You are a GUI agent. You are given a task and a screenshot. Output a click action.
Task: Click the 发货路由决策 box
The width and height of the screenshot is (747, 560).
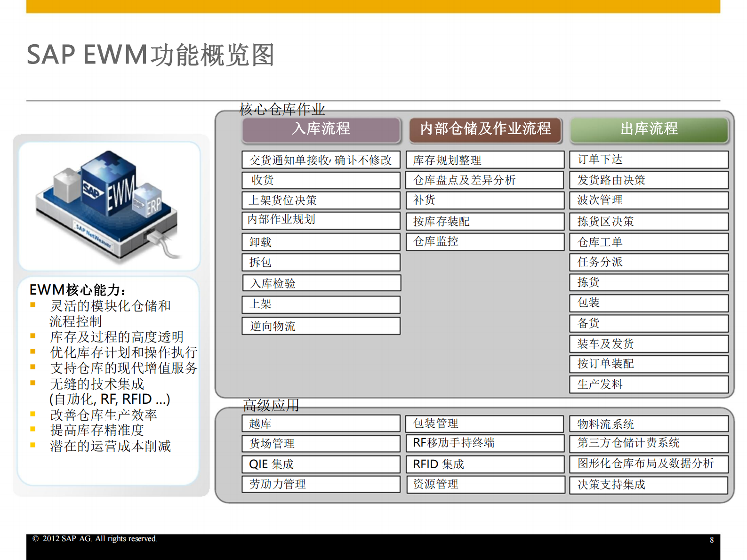649,180
